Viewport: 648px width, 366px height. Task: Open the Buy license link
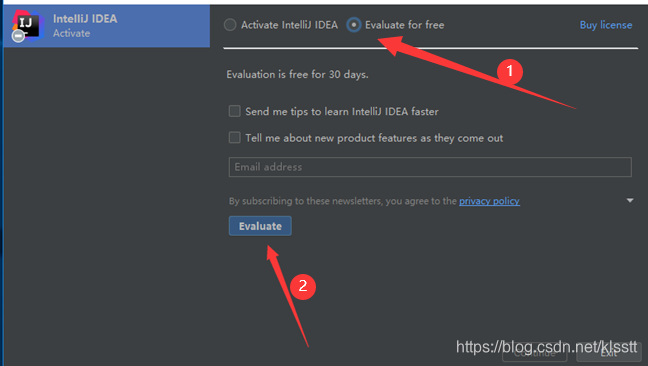click(606, 25)
